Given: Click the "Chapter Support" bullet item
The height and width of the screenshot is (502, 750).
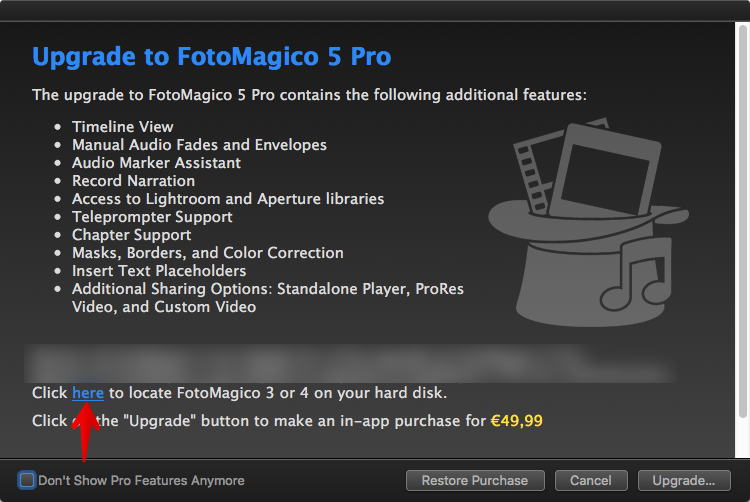Looking at the screenshot, I should coord(133,235).
